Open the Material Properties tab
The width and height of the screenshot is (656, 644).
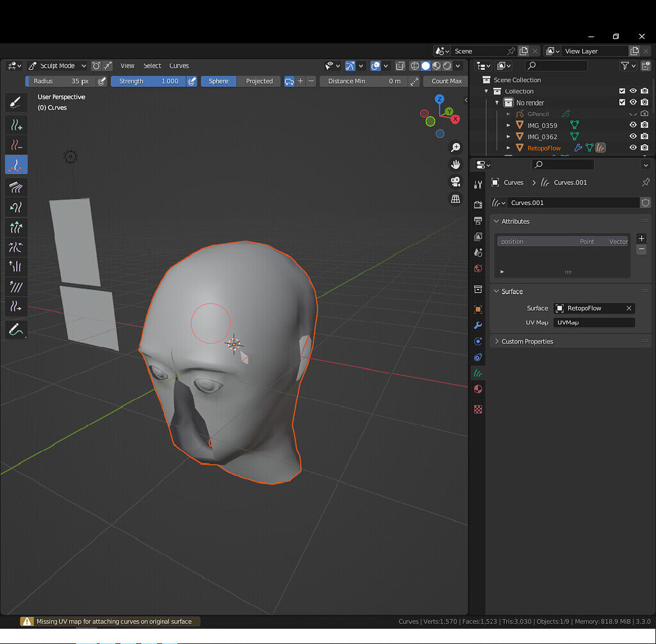(x=478, y=388)
